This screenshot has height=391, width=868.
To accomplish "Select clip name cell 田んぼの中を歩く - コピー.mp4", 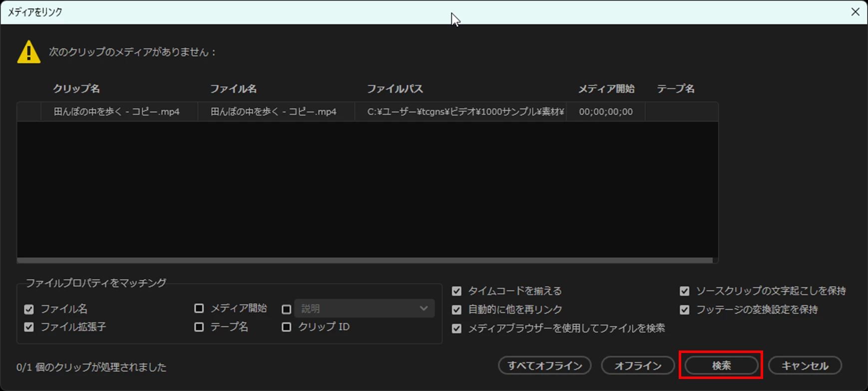I will (x=119, y=111).
